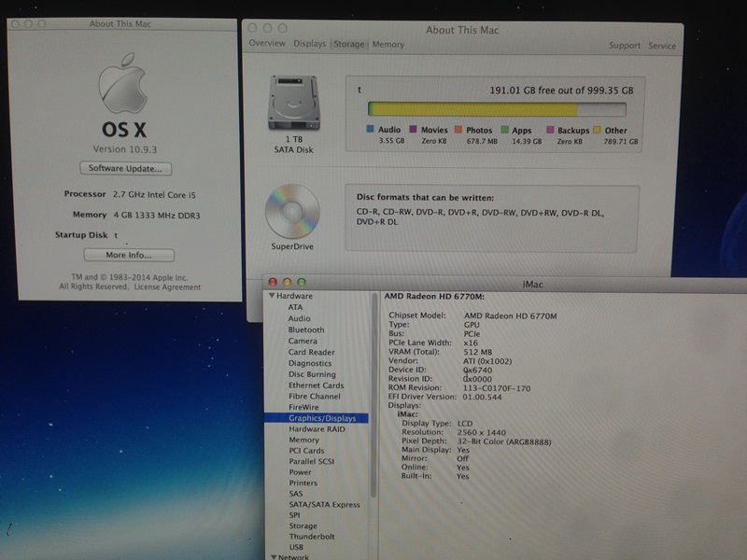Select Printers in the sidebar
747x560 pixels.
coord(303,483)
